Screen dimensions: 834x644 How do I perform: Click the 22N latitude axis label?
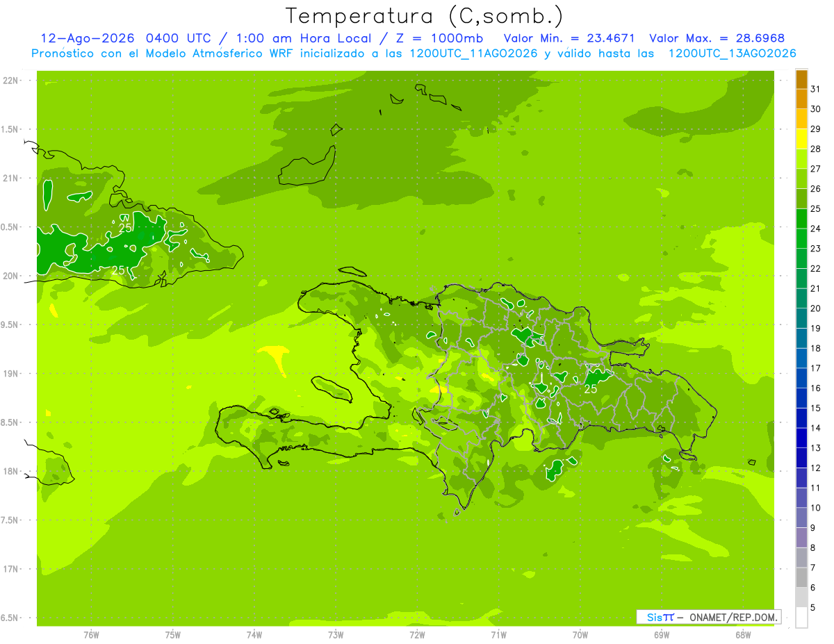[x=10, y=80]
